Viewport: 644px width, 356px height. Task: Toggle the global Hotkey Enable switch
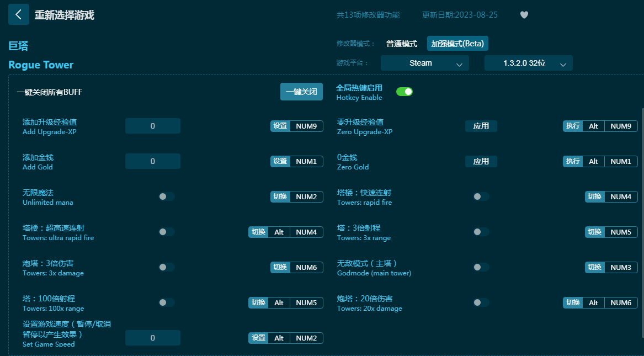click(404, 92)
